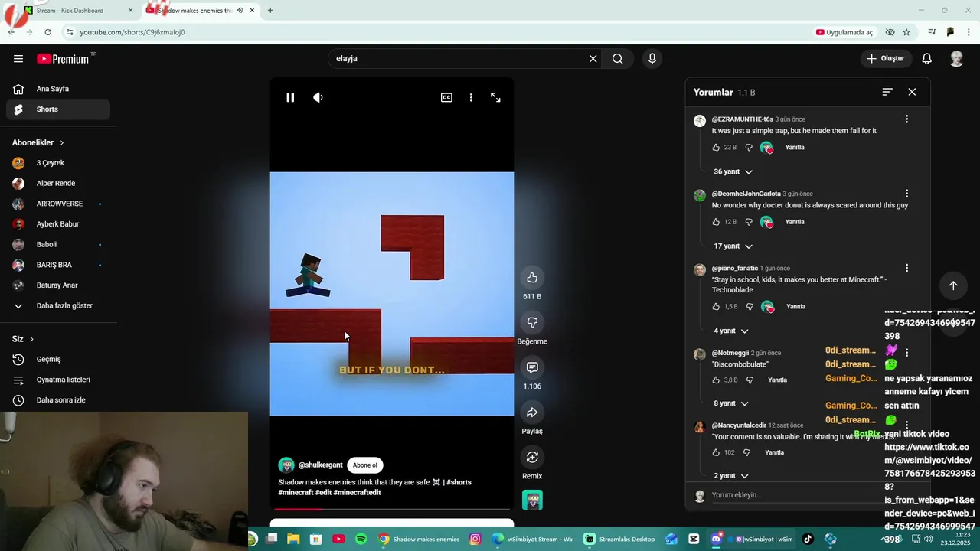
Task: Expand 4 yanıt replies
Action: [731, 331]
